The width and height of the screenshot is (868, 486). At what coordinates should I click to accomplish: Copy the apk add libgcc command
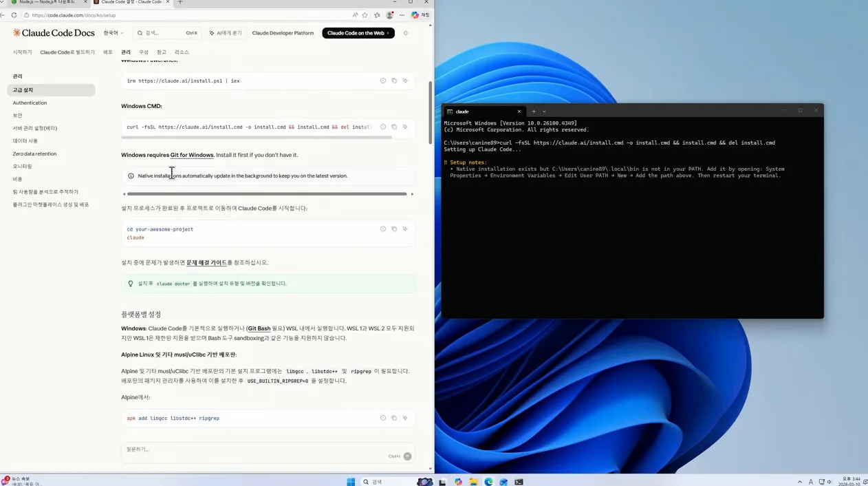[394, 418]
